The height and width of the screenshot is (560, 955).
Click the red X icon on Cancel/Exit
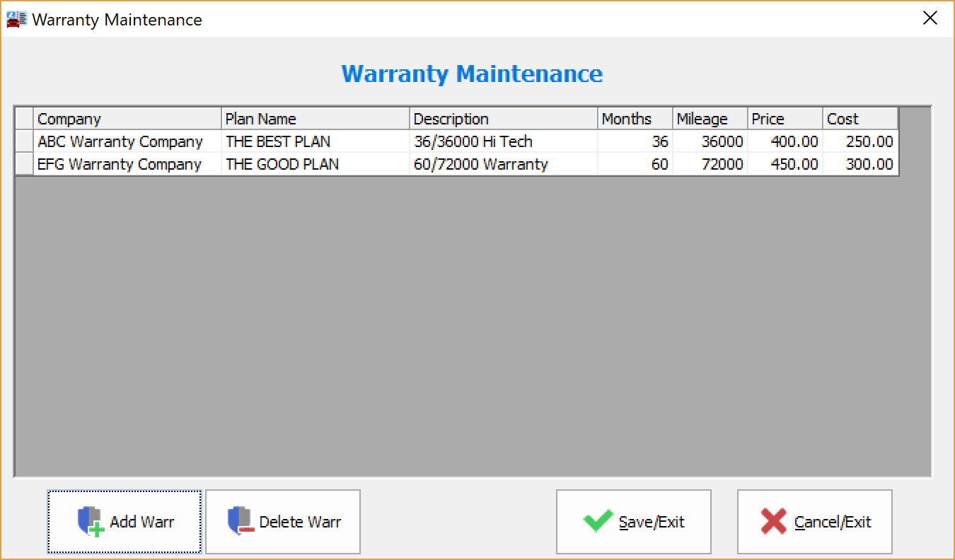pos(775,522)
